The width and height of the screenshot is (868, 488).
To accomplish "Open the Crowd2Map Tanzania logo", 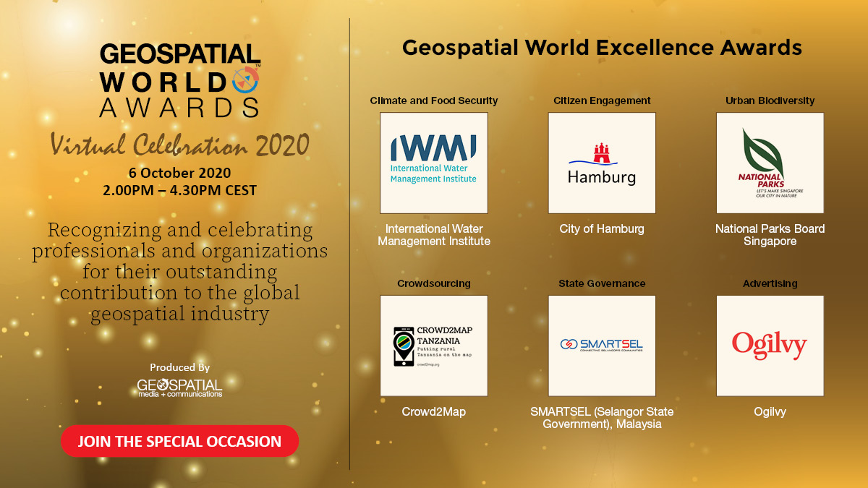I will tap(433, 346).
